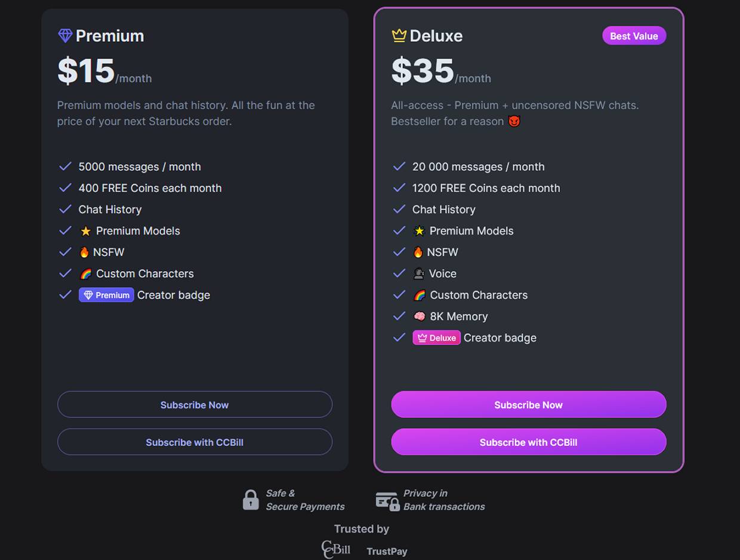
Task: Click the rainbow icon beside Custom Characters in Deluxe
Action: [x=420, y=295]
